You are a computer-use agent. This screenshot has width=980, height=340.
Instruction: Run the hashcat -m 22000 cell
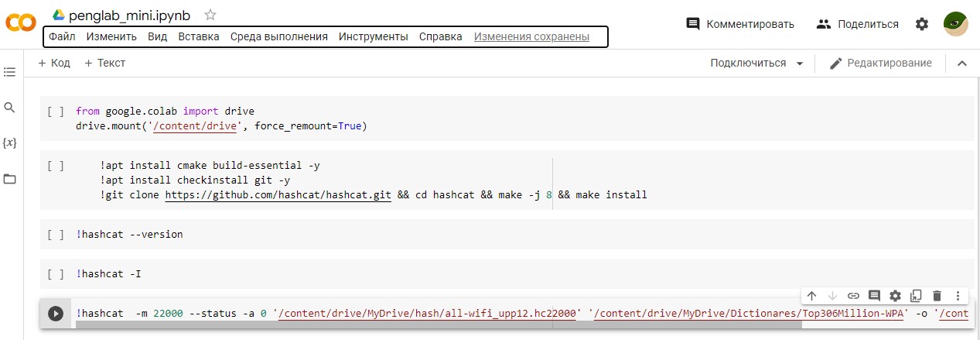tap(56, 314)
